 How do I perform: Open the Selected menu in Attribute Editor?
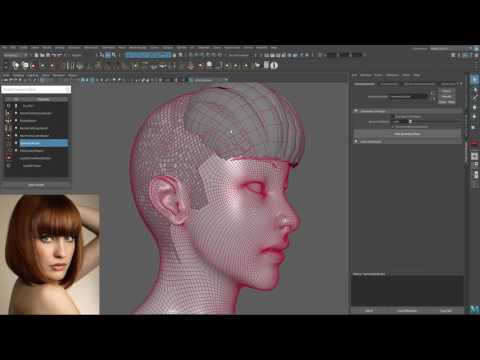[365, 75]
